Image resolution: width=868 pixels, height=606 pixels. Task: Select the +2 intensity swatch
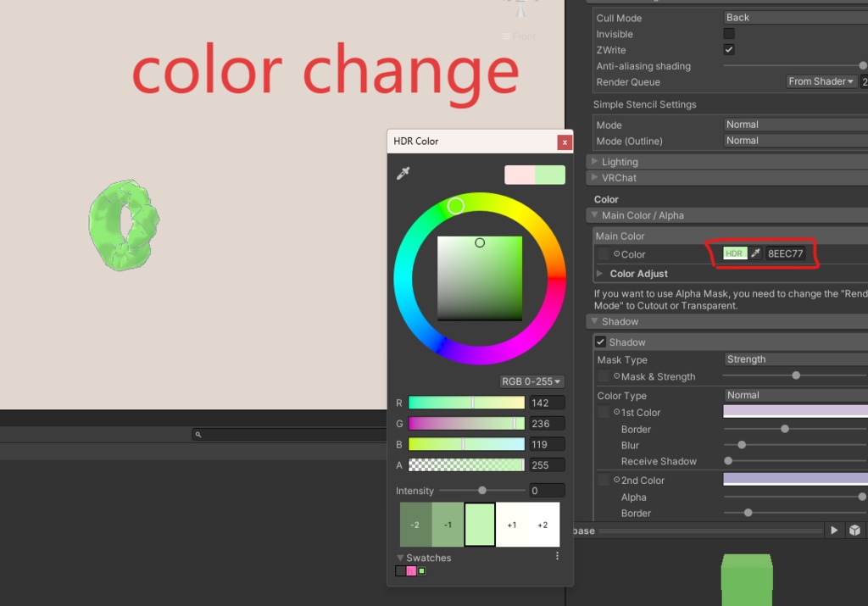point(543,525)
